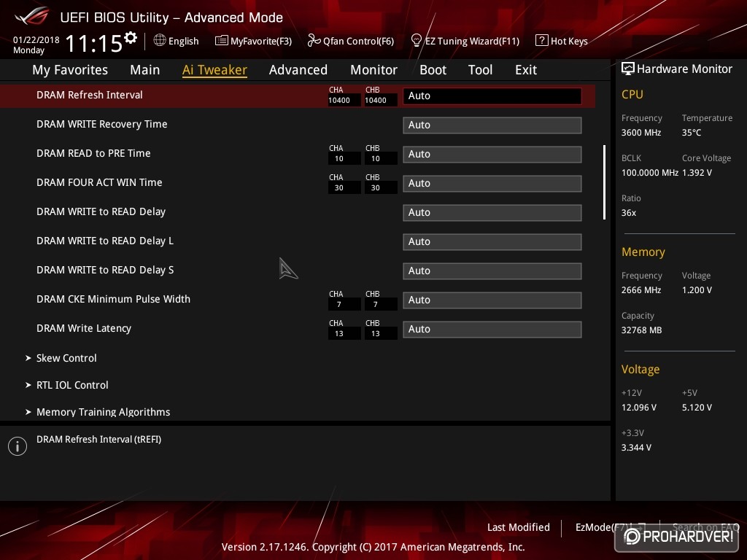Screen dimensions: 747x560
Task: Click the +3.3V 3.344 V reading
Action: click(636, 447)
